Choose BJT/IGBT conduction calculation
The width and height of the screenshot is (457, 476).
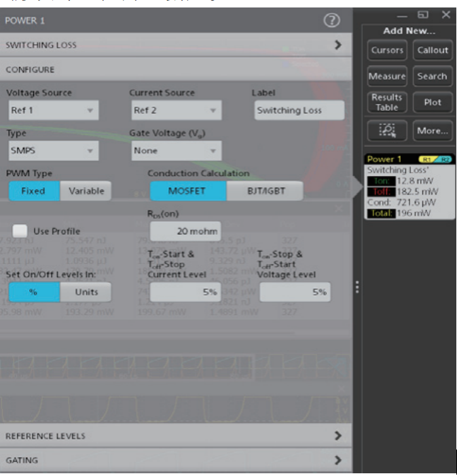tap(265, 191)
